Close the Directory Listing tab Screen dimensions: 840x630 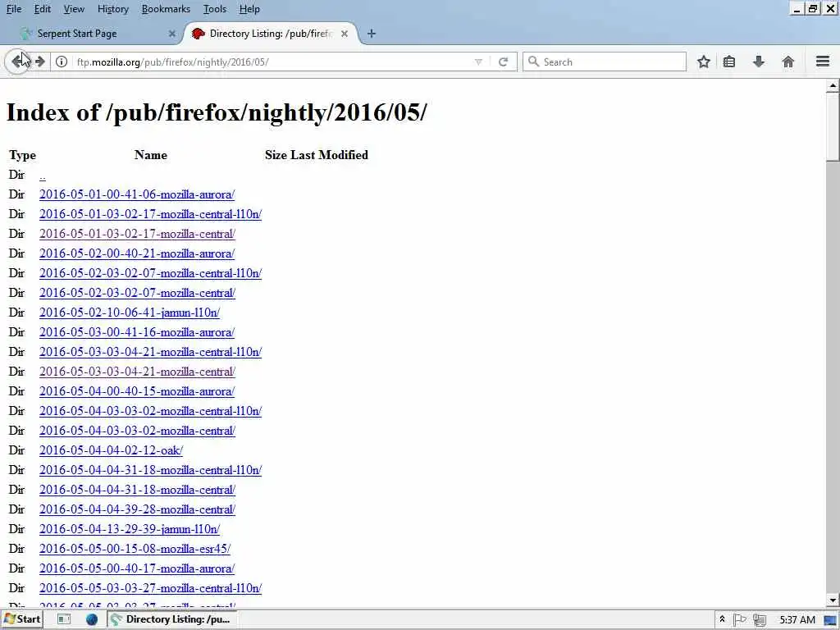tap(345, 34)
